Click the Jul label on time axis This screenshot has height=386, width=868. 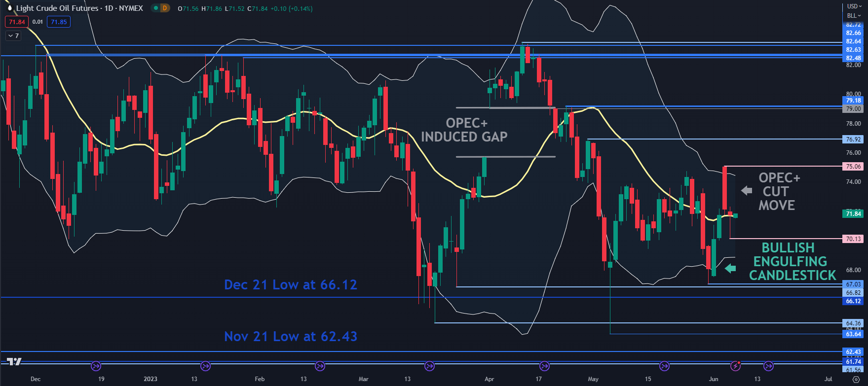[829, 379]
